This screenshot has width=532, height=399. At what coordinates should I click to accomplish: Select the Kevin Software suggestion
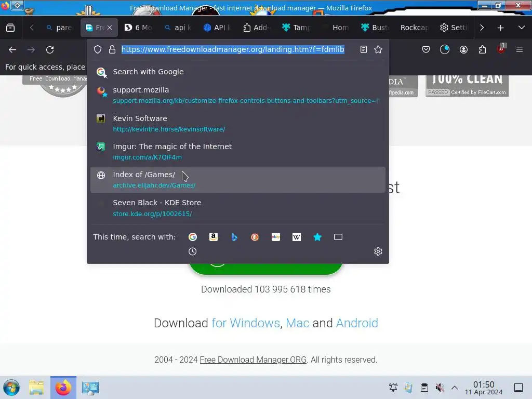coord(238,124)
